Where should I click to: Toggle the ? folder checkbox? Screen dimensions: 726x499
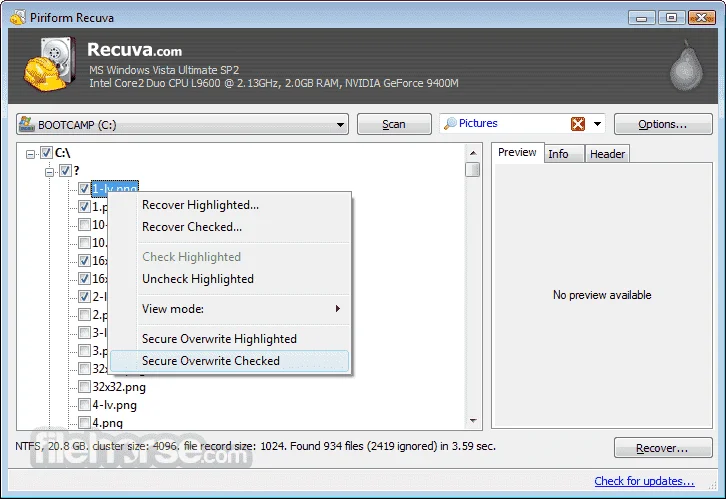(x=65, y=170)
